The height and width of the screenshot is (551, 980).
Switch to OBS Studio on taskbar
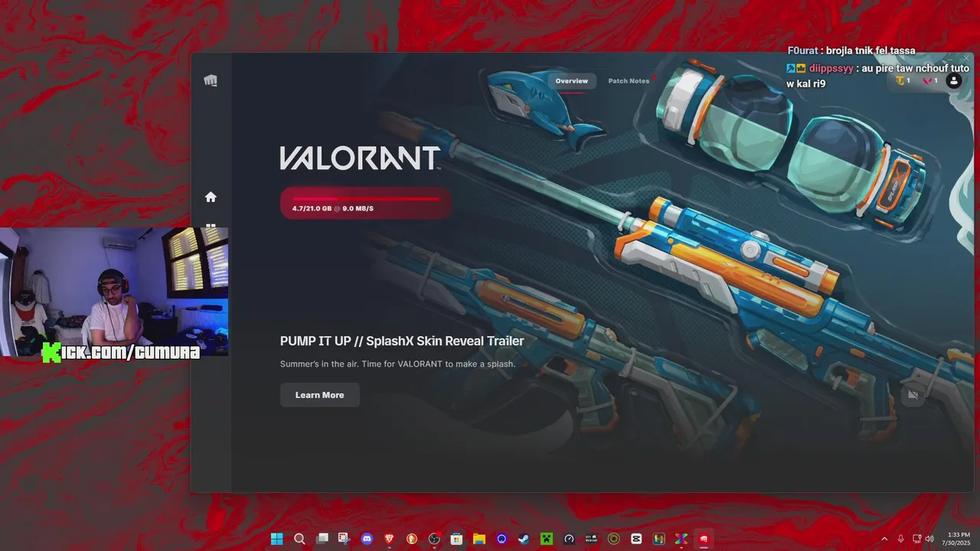(434, 539)
